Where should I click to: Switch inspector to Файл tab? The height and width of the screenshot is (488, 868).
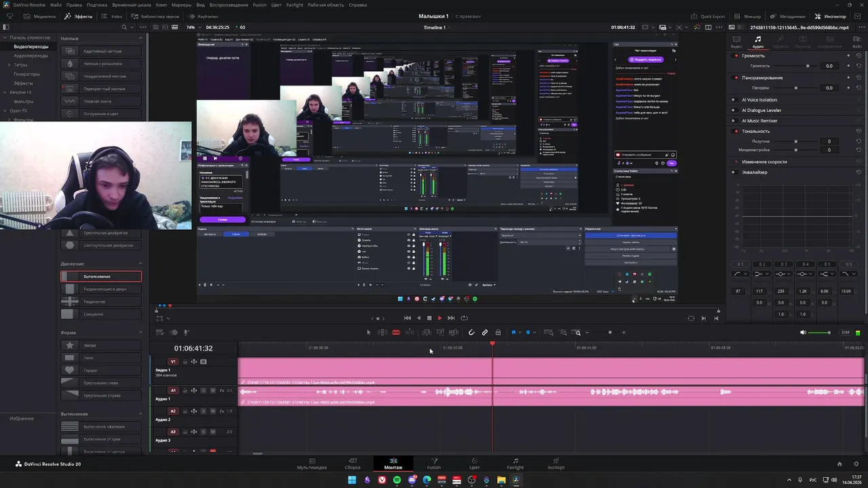(x=858, y=43)
